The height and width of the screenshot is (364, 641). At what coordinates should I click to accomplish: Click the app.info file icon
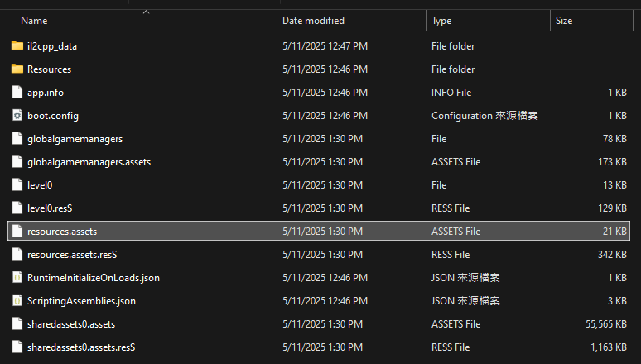coord(17,93)
